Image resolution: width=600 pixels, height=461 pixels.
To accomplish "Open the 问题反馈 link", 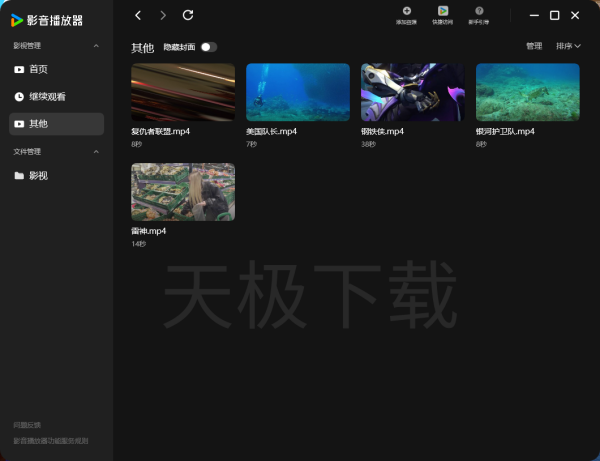I will click(27, 425).
